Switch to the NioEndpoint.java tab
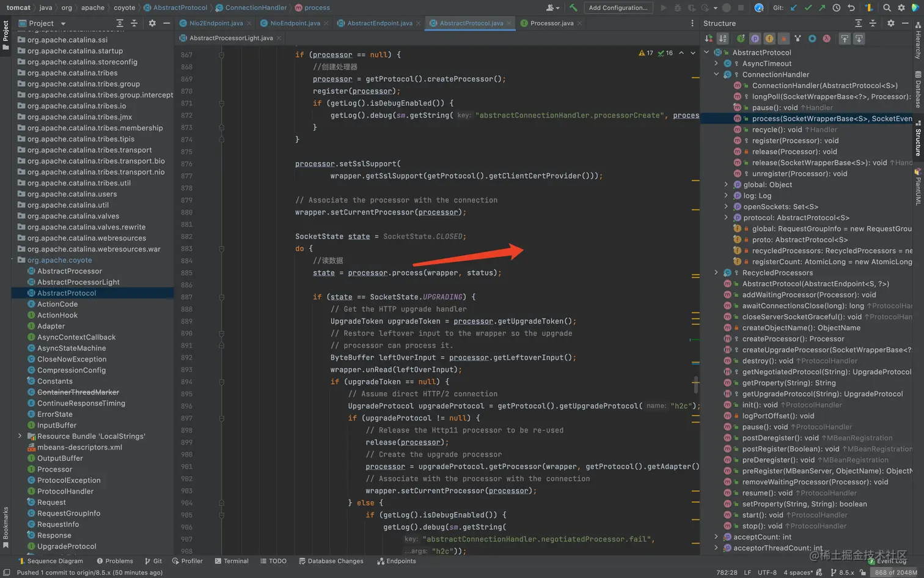Viewport: 924px width, 578px height. [295, 23]
